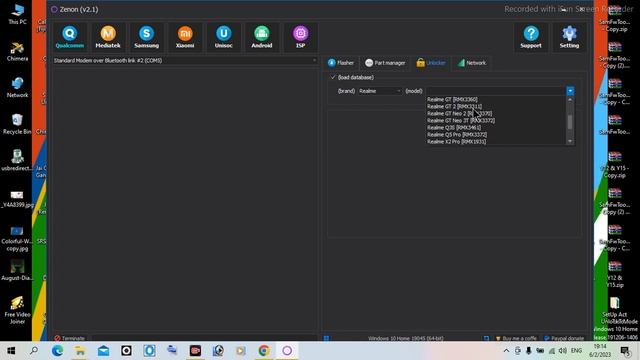Open the volume control in system tray
Image resolution: width=640 pixels, height=360 pixels.
[562, 351]
